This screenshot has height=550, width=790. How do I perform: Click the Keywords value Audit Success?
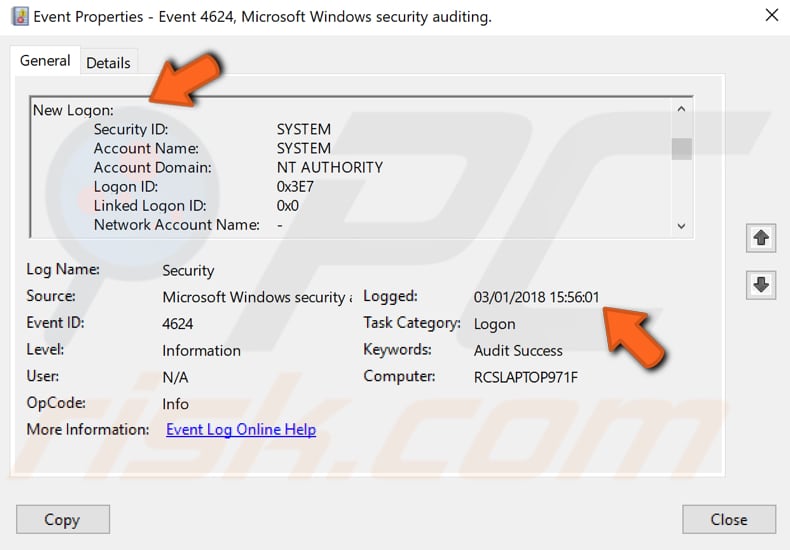(x=518, y=351)
